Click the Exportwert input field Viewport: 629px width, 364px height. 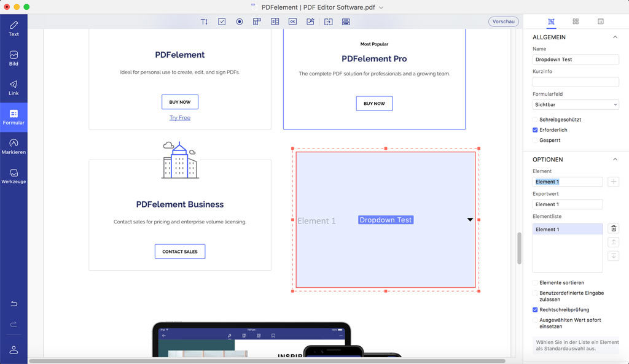pyautogui.click(x=568, y=204)
